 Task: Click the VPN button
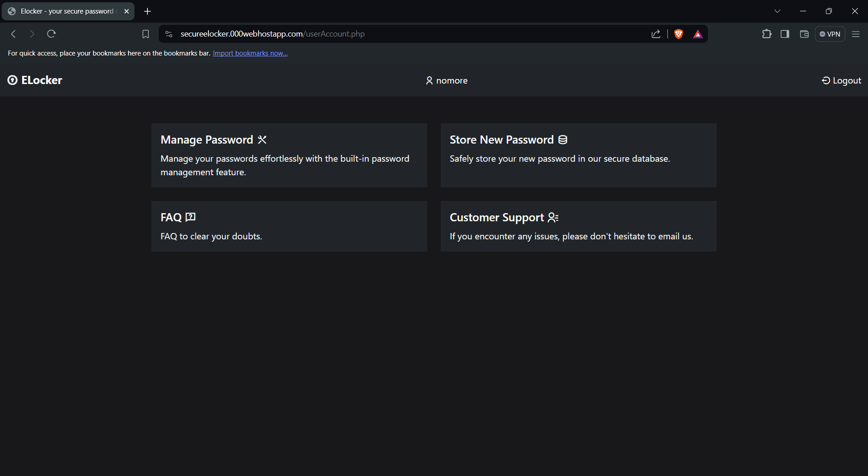point(830,34)
